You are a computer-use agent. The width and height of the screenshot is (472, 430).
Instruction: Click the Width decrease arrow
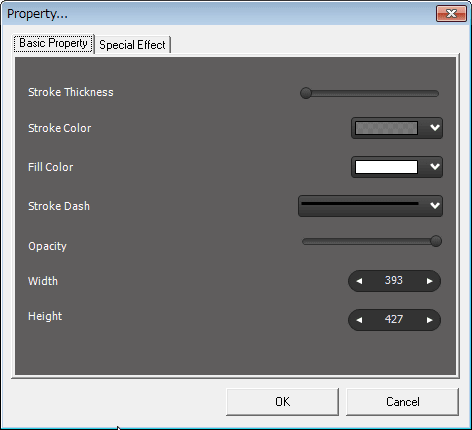pyautogui.click(x=359, y=281)
